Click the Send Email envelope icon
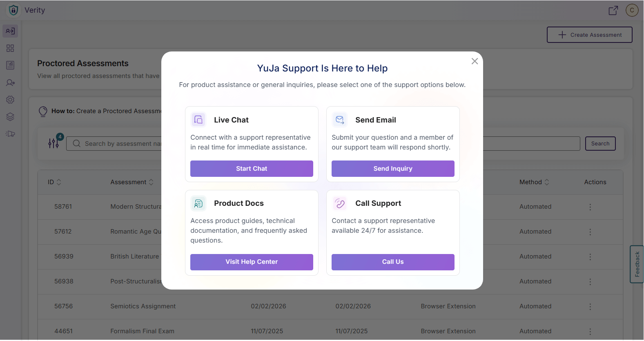Image resolution: width=644 pixels, height=341 pixels. 340,120
